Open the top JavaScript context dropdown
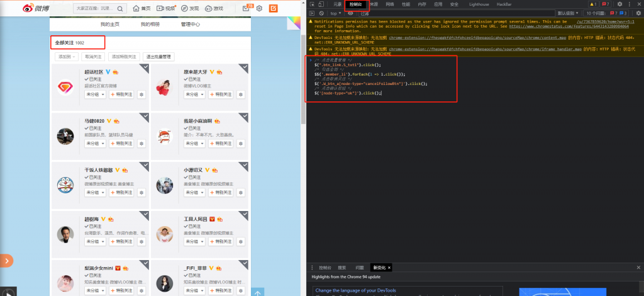644x296 pixels. (336, 13)
